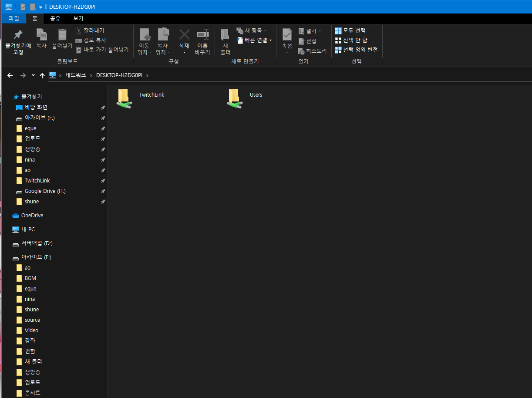Image resolution: width=532 pixels, height=398 pixels.
Task: Click the Copy (복사) ribbon icon
Action: pos(41,35)
